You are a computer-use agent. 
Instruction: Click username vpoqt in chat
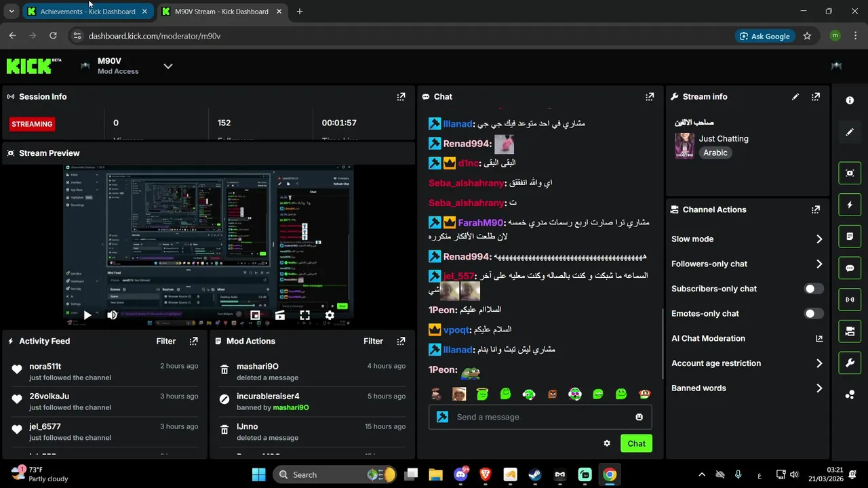(x=456, y=330)
